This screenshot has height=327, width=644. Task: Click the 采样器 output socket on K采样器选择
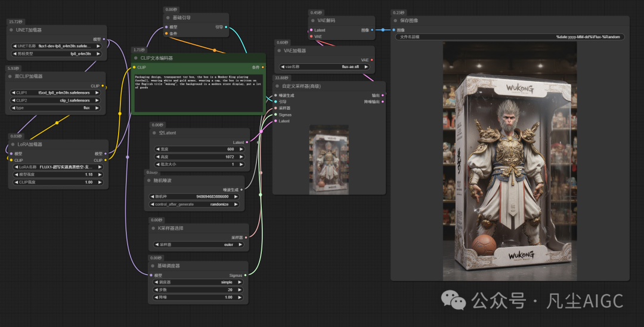[x=246, y=237]
